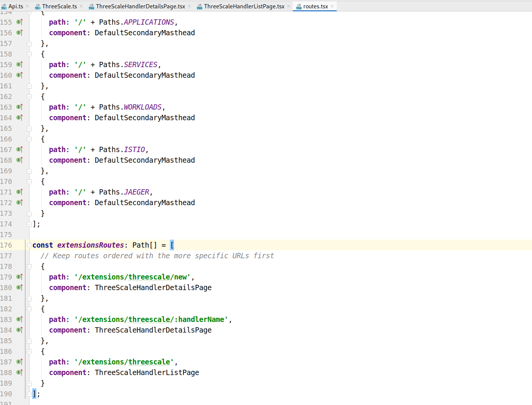Collapse the code block starting at line 158
Viewport: 532px width, 405px height.
pos(29,54)
